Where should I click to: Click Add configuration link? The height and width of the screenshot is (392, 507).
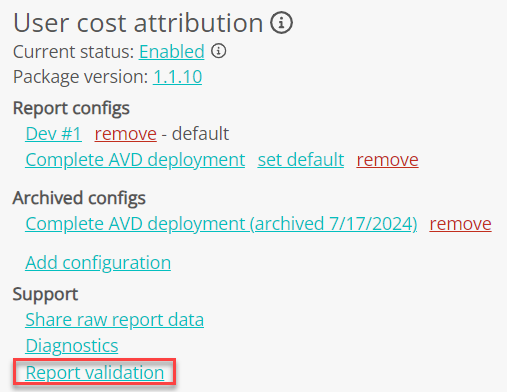[x=98, y=263]
